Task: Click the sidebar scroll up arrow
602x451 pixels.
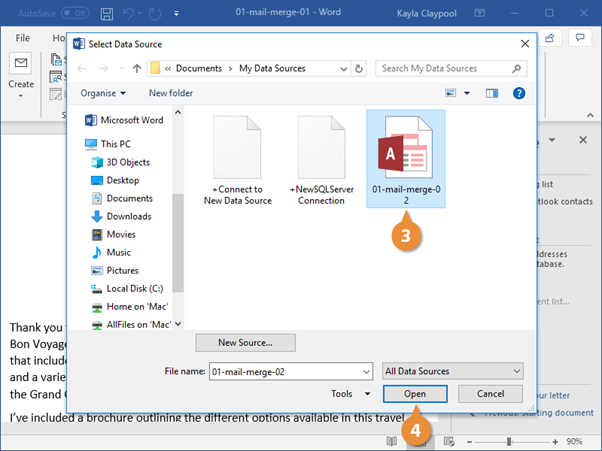Action: point(178,112)
